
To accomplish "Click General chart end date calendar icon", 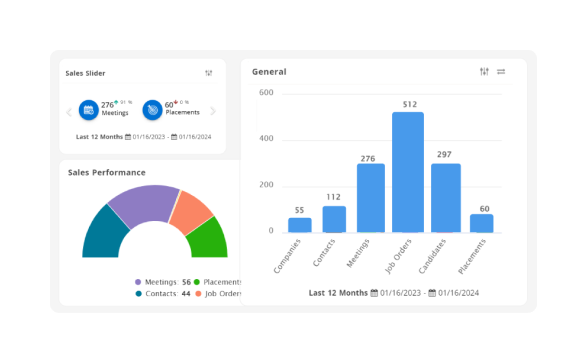I will coord(432,293).
